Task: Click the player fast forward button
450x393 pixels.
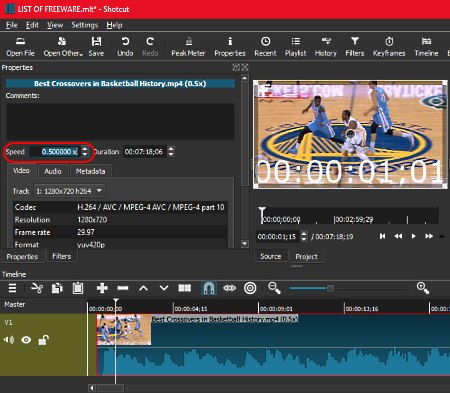Action: (x=429, y=236)
